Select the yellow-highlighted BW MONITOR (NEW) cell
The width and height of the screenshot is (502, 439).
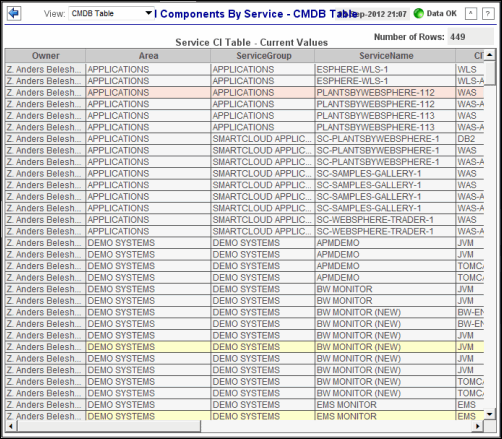(x=385, y=347)
